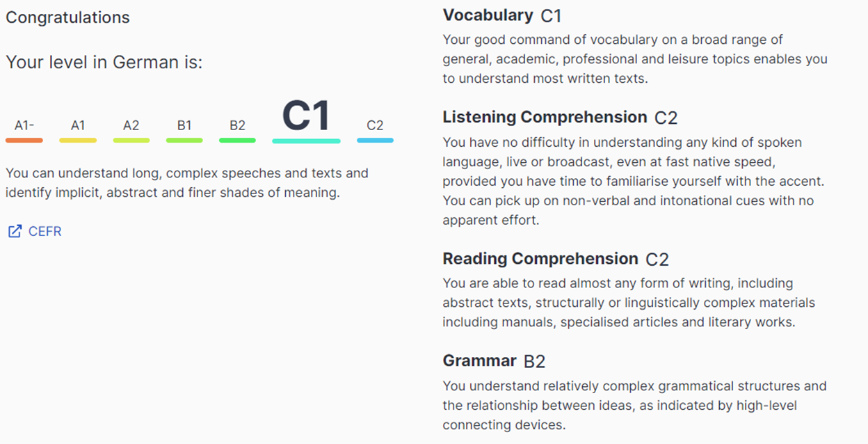Click the blue C2 level bar
868x444 pixels.
coord(375,141)
